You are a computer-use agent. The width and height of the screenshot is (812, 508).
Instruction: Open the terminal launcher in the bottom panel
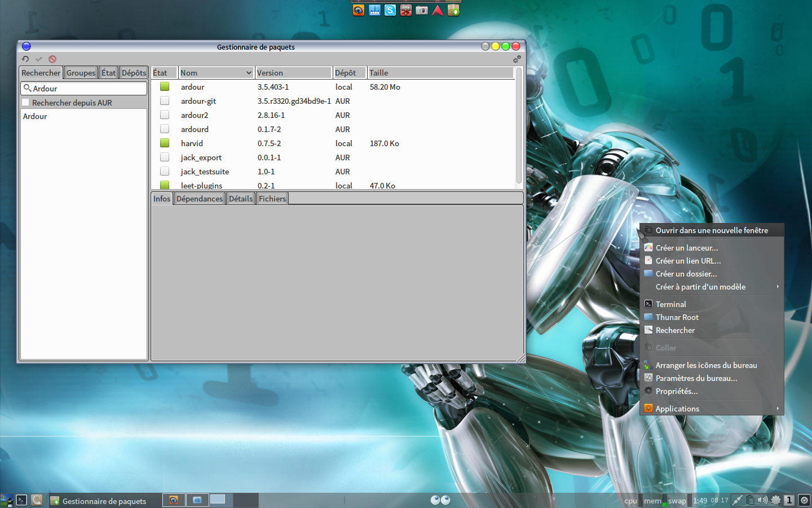[x=21, y=500]
